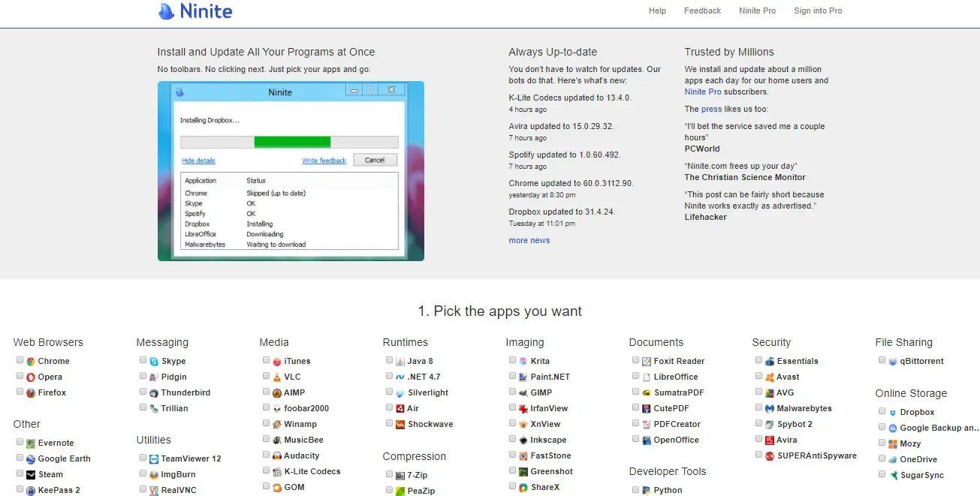Open the more news link
980x496 pixels.
coord(529,240)
